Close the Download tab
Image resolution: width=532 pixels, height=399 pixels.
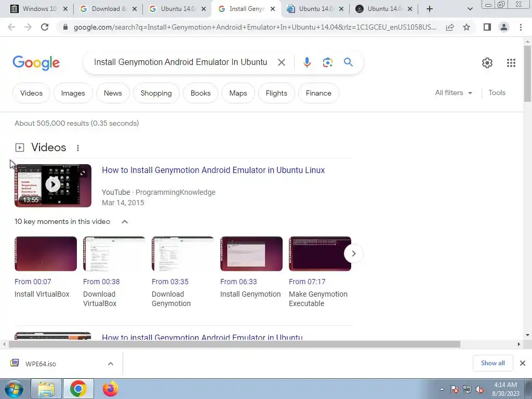pyautogui.click(x=135, y=9)
